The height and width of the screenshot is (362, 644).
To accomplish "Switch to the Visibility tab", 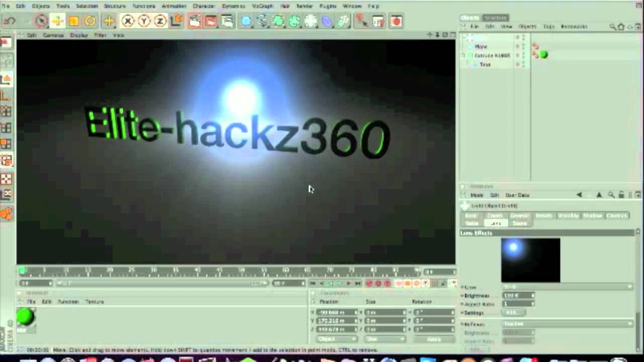I will click(x=569, y=216).
